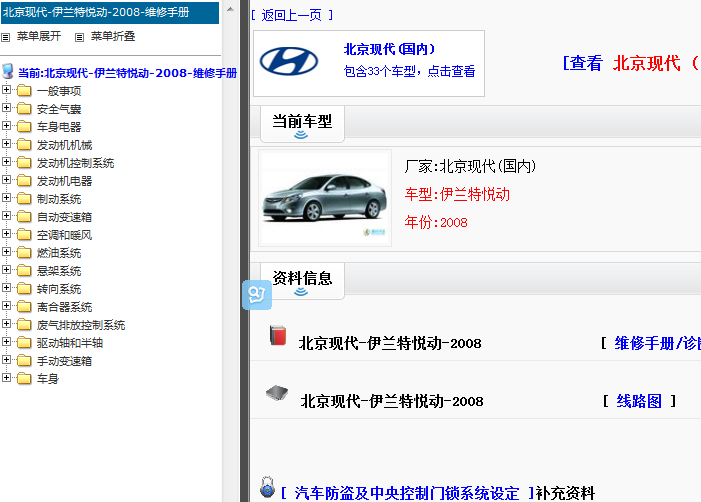The height and width of the screenshot is (502, 701).
Task: Expand the 安全气囊 tree node
Action: pyautogui.click(x=6, y=108)
